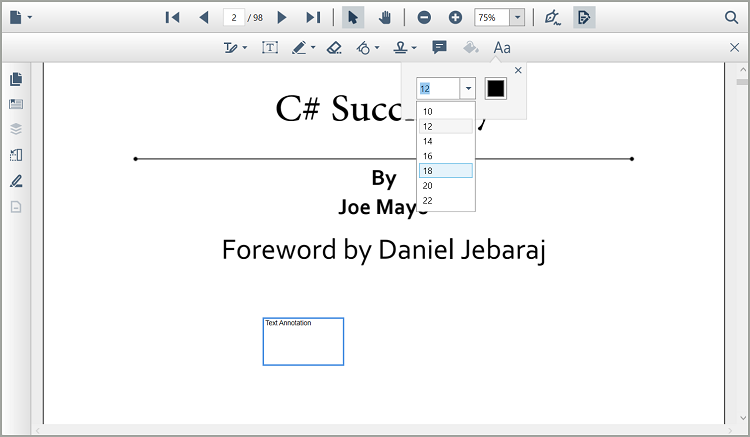Expand the 75% zoom level dropdown
This screenshot has height=437, width=750.
click(x=516, y=17)
